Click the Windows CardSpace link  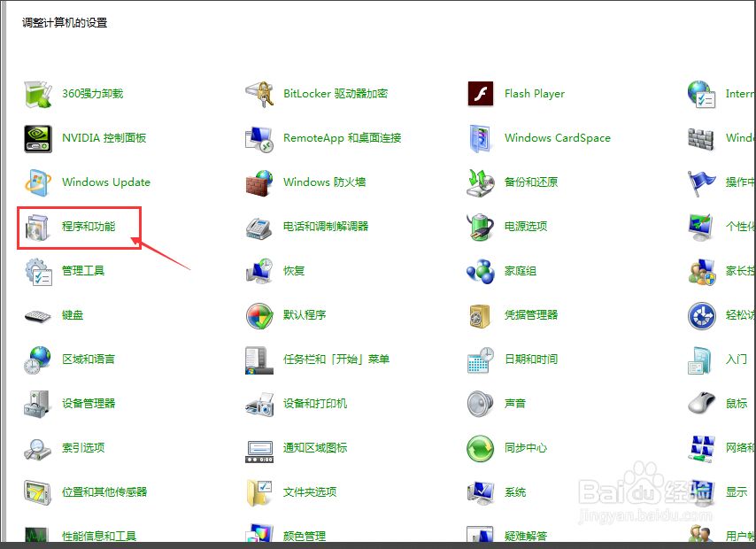point(557,138)
